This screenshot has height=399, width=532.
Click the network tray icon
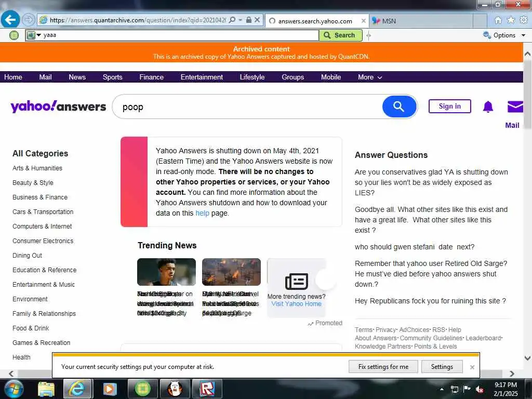click(455, 390)
